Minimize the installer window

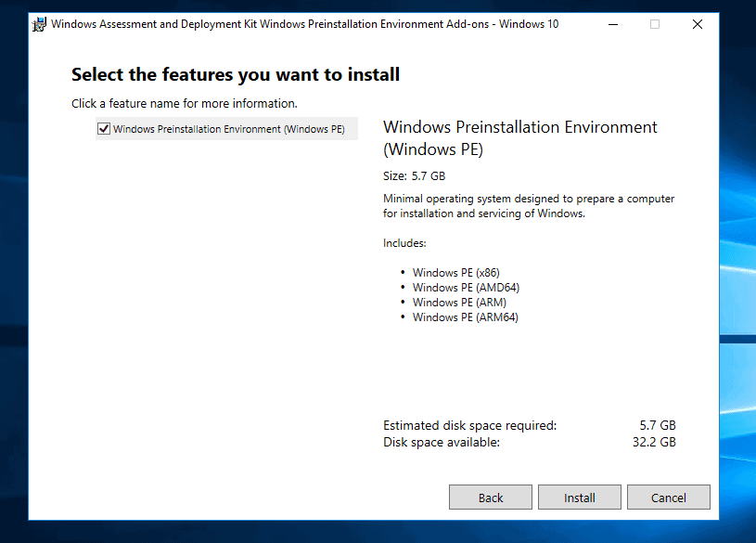click(612, 24)
